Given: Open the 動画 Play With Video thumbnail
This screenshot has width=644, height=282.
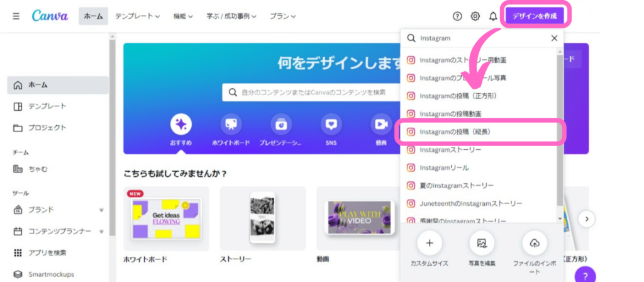Looking at the screenshot, I should point(359,218).
